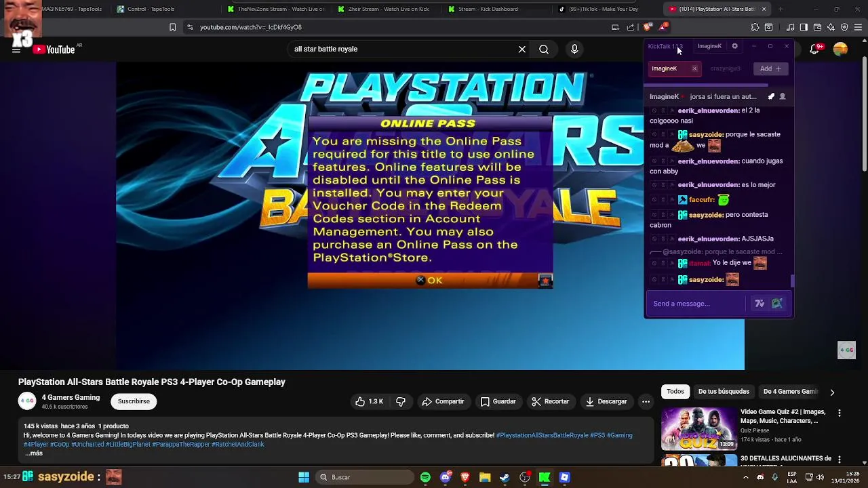Select the De 4 Gamers Gaming chip
The width and height of the screenshot is (868, 488).
791,392
